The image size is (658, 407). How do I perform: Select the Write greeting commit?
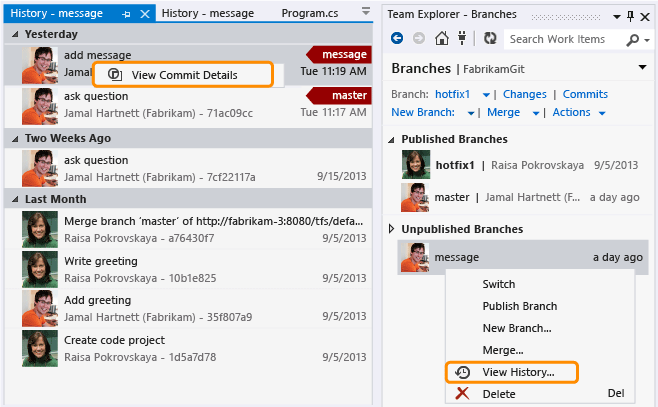(x=188, y=269)
